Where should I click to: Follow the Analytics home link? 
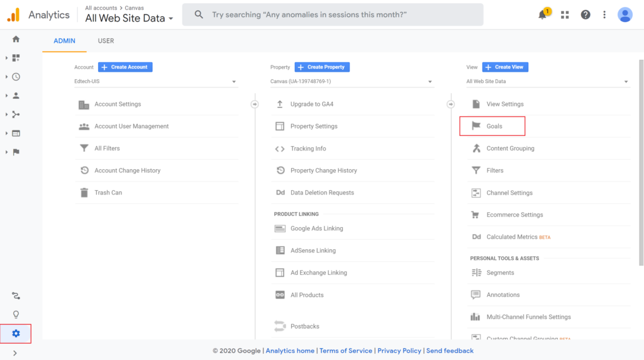290,351
